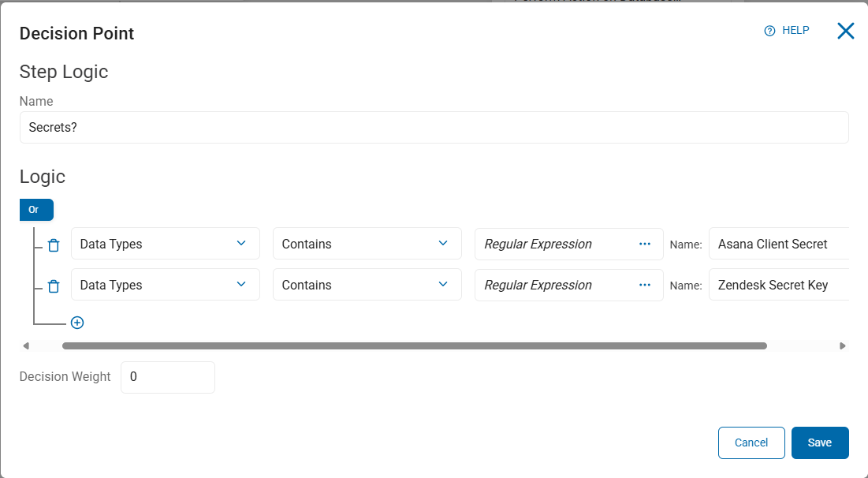Click the Cancel button
Screen dimensions: 868x478
tap(751, 443)
